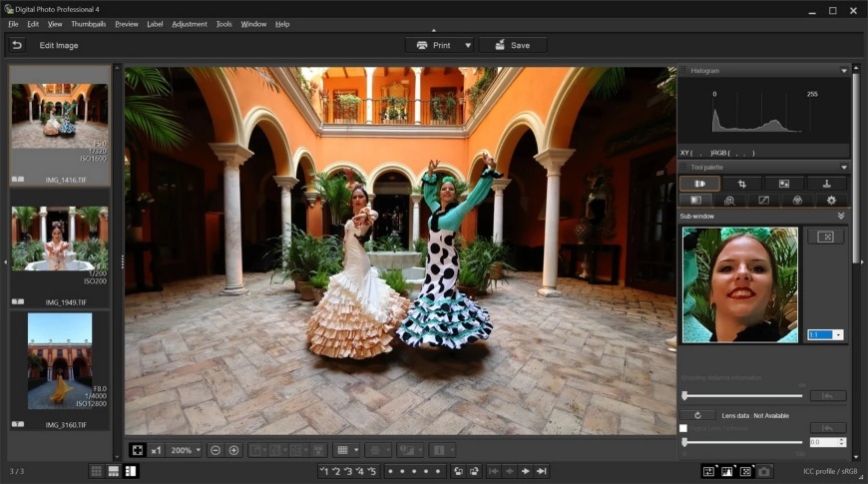The image size is (868, 484).
Task: Open the Print options dropdown arrow
Action: [467, 45]
